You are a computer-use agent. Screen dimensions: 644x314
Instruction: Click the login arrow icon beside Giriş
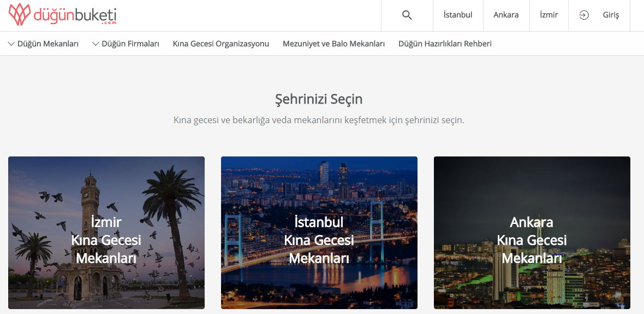584,15
